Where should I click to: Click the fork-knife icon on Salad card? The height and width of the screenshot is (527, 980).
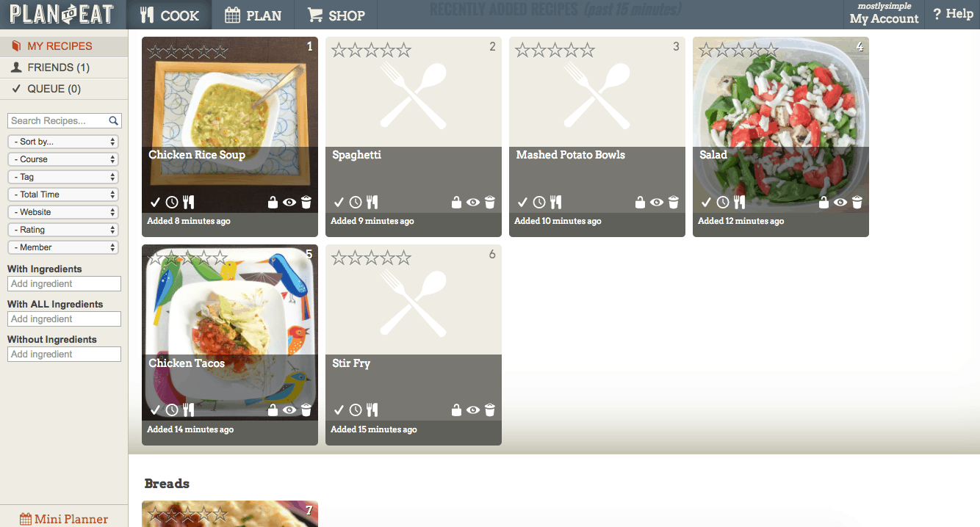coord(739,202)
